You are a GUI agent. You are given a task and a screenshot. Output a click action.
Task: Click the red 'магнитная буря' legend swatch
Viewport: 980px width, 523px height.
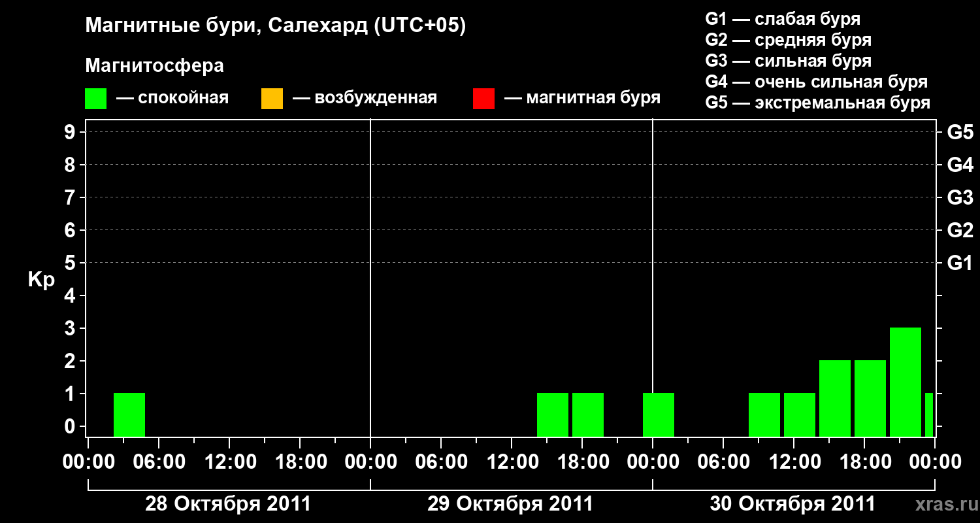click(x=483, y=99)
